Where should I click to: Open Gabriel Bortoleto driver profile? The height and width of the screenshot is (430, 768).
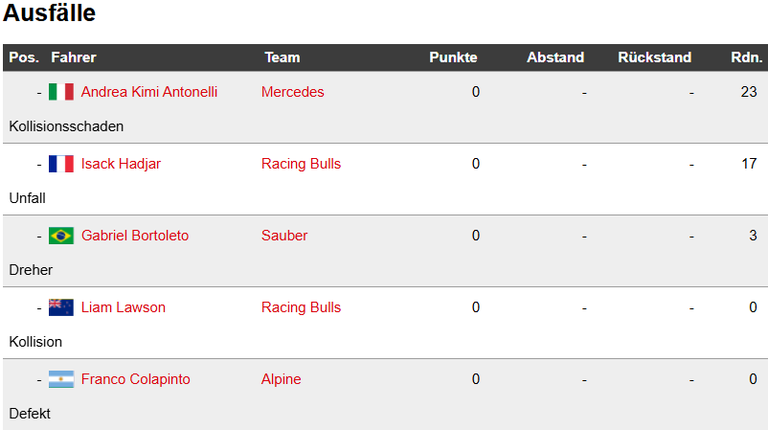tap(135, 236)
